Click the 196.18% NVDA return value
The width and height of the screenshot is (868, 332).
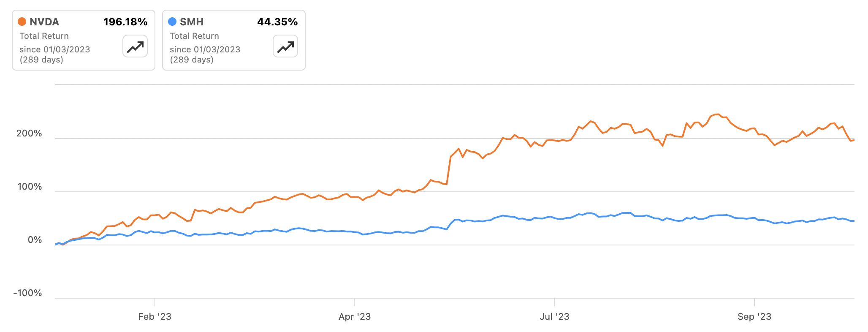[x=125, y=22]
